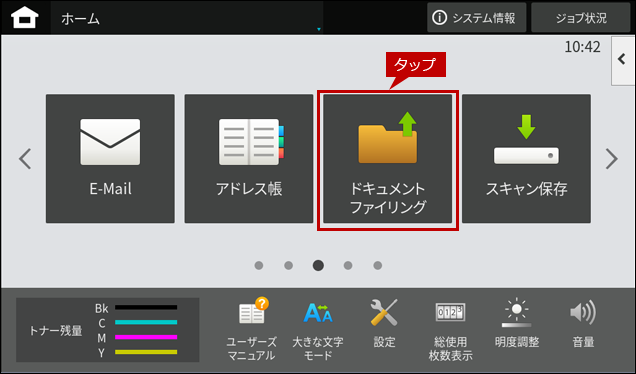This screenshot has height=374, width=636.
Task: Go to previous home page arrow
Action: click(x=25, y=159)
